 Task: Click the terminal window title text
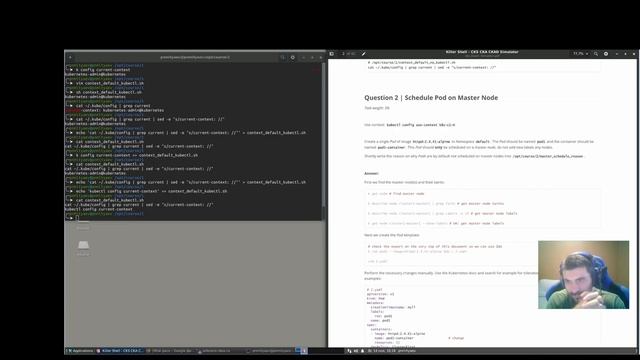pos(195,58)
